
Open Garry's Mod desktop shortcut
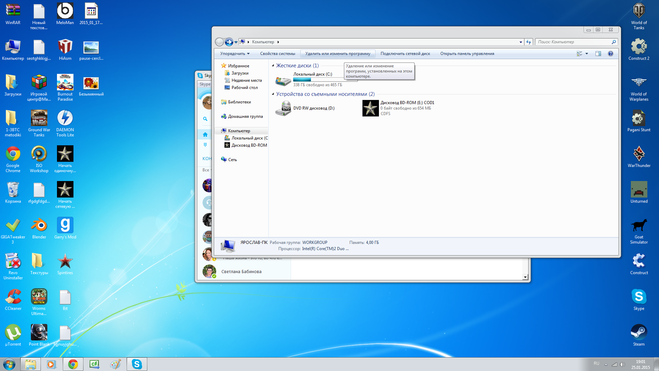65,228
